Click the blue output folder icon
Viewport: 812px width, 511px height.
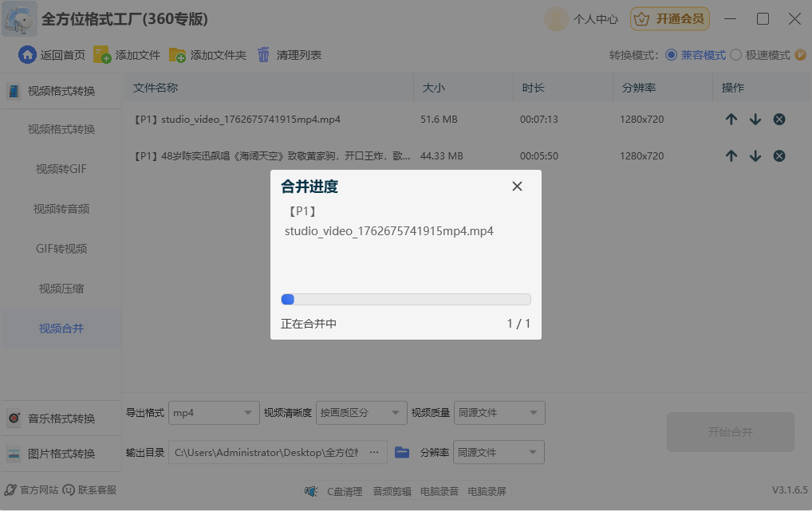tap(401, 451)
